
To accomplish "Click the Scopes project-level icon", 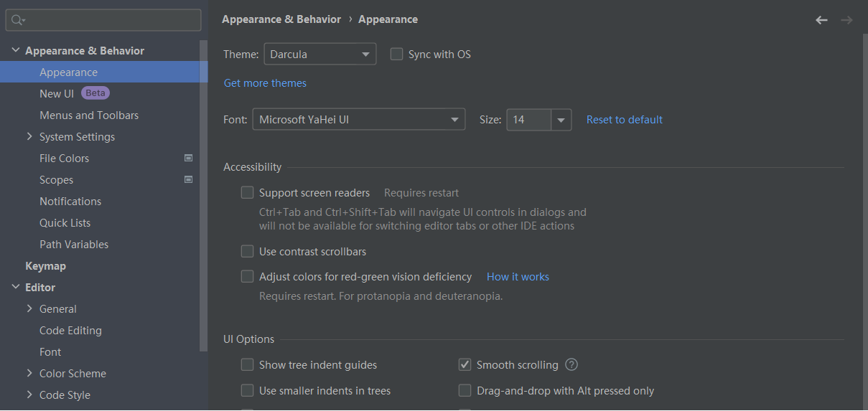I will coord(189,179).
